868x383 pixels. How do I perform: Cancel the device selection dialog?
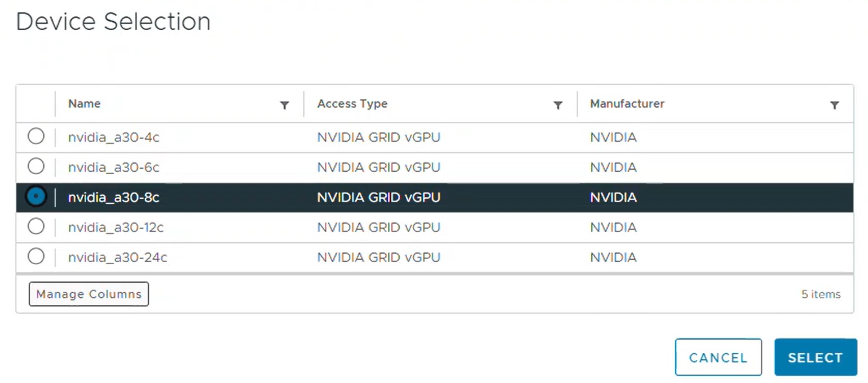[x=718, y=357]
